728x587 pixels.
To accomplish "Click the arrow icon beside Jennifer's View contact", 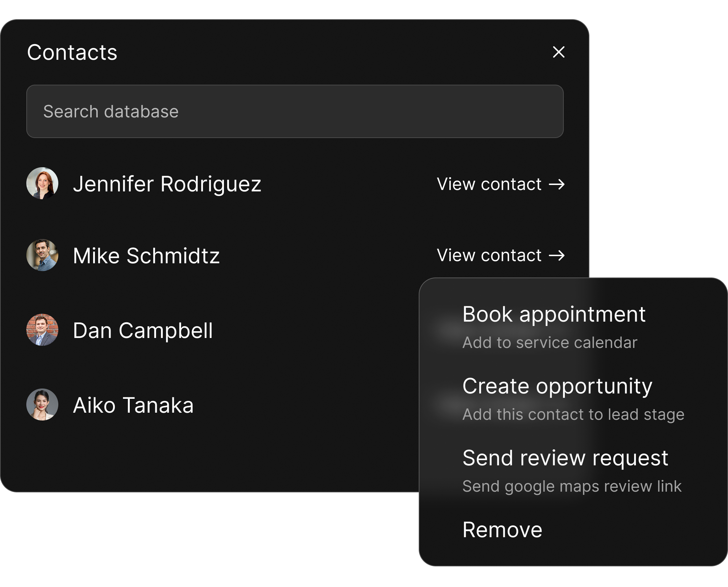I will pos(557,184).
